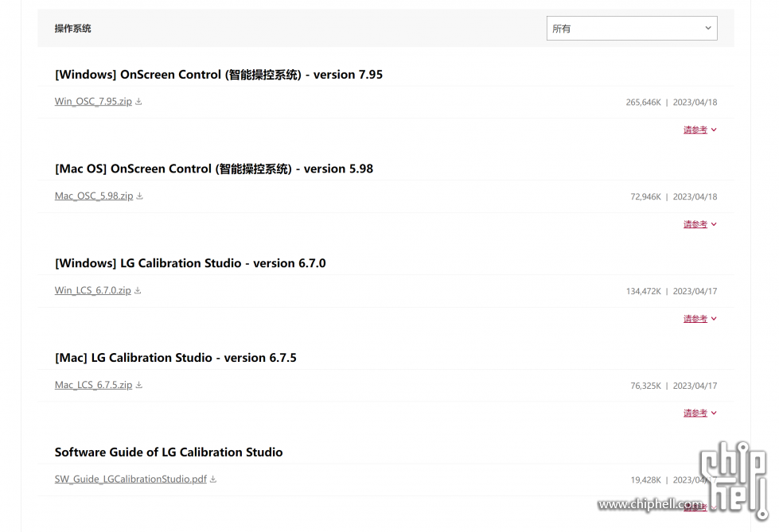Click heading [Windows] LG Calibration Studio version 6.7.0
The image size is (779, 532).
click(x=190, y=263)
